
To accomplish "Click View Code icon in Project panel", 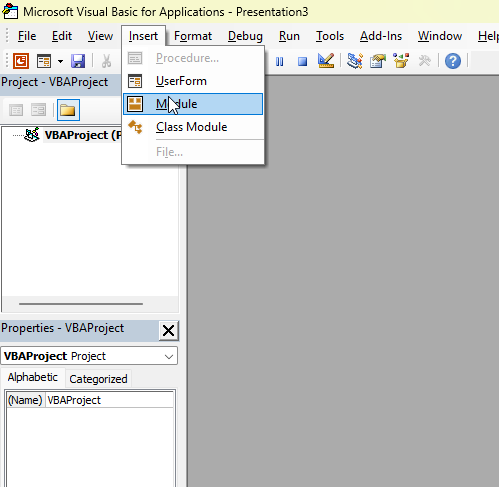I will tap(16, 110).
